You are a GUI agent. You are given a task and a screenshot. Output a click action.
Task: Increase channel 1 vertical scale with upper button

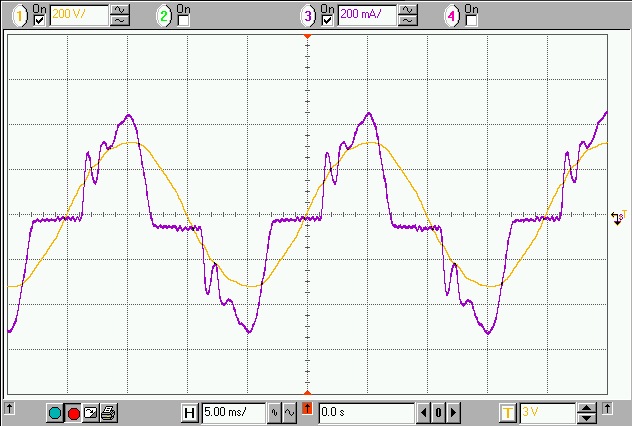coord(119,11)
